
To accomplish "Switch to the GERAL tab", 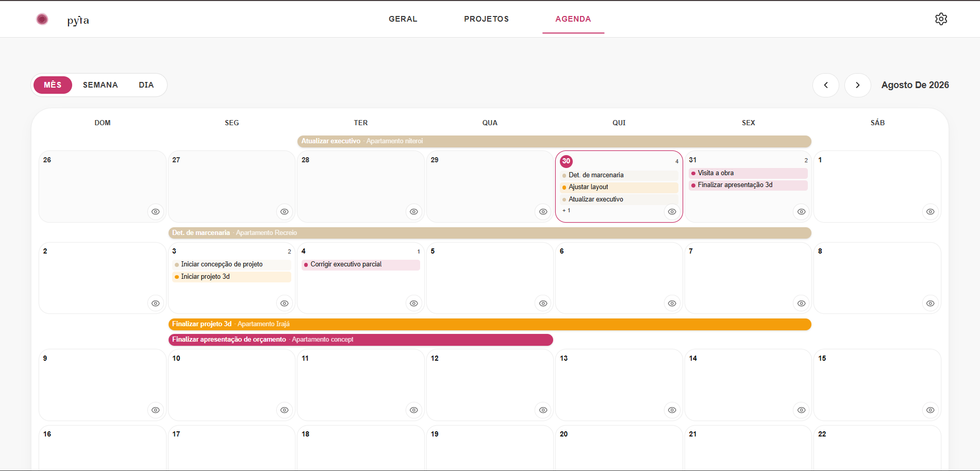I will click(x=403, y=19).
